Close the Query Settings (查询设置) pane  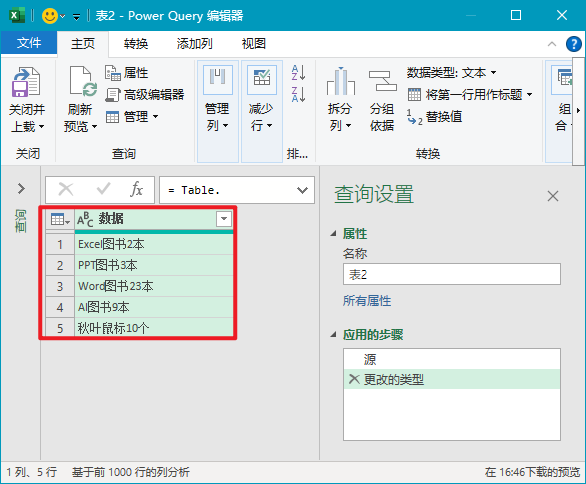(553, 196)
